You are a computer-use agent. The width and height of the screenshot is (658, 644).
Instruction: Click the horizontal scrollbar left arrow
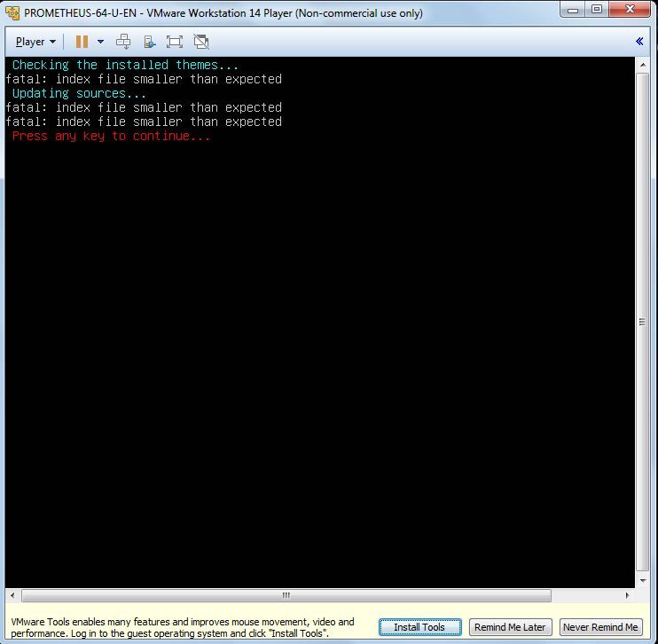pyautogui.click(x=12, y=595)
